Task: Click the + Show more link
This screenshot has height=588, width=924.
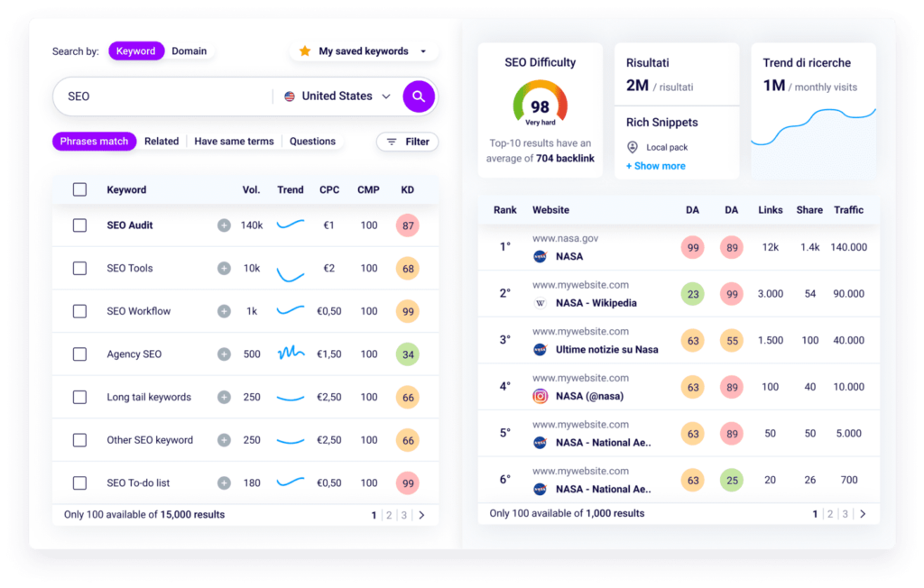Action: [x=656, y=166]
